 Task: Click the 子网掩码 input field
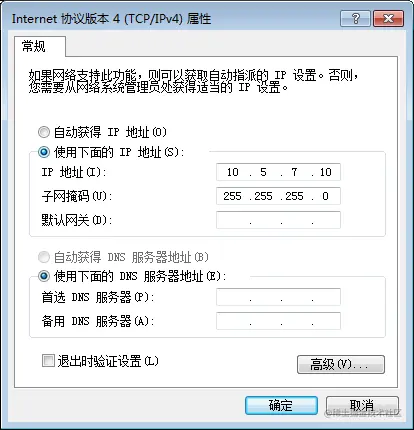[x=278, y=196]
